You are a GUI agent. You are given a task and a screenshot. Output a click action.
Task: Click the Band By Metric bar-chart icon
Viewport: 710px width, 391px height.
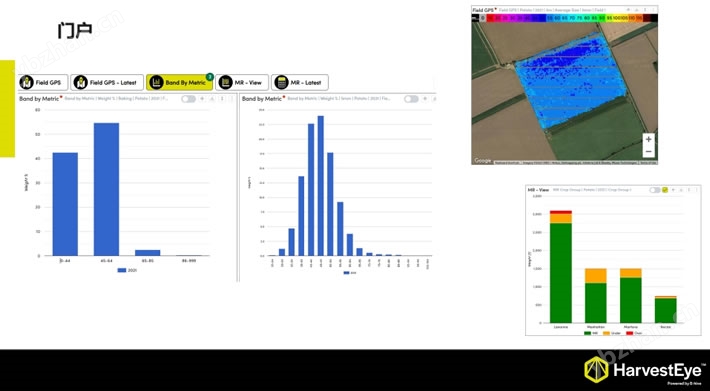tap(156, 82)
